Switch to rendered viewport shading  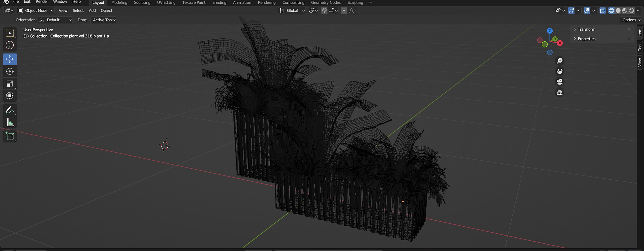click(631, 10)
